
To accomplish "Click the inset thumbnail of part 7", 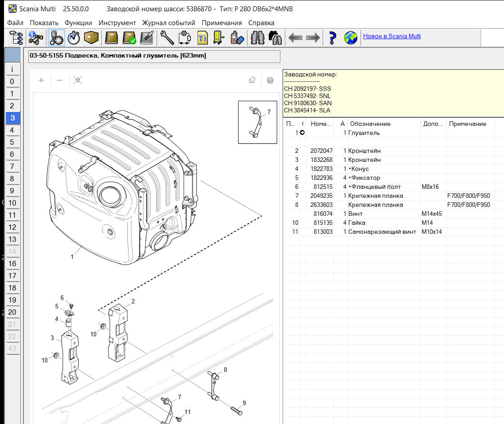I will click(257, 122).
